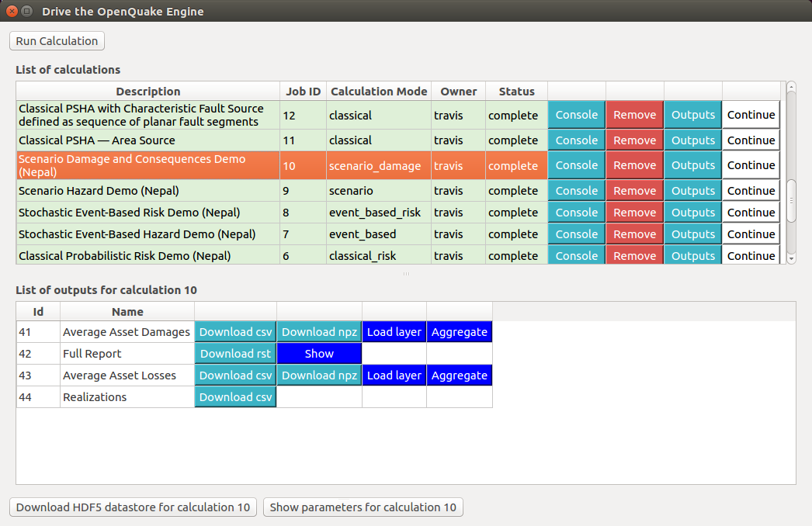Download csv of Average Asset Damages
Image resolution: width=812 pixels, height=526 pixels.
click(235, 331)
